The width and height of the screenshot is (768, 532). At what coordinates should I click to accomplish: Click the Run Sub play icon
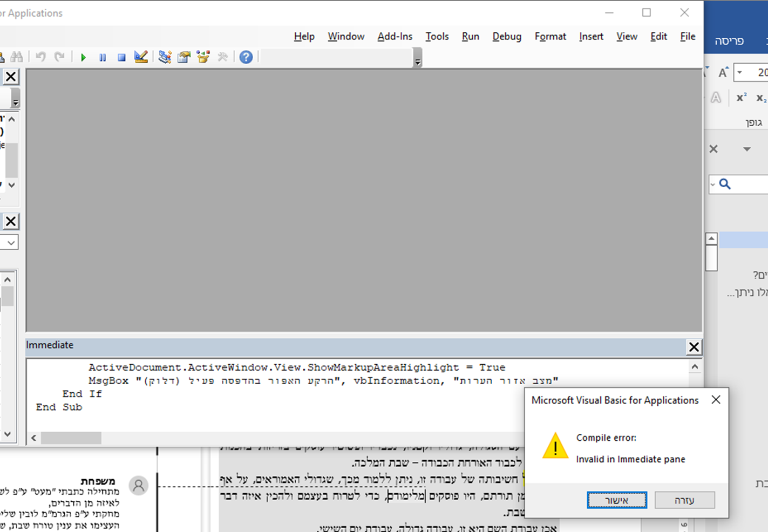pos(83,57)
